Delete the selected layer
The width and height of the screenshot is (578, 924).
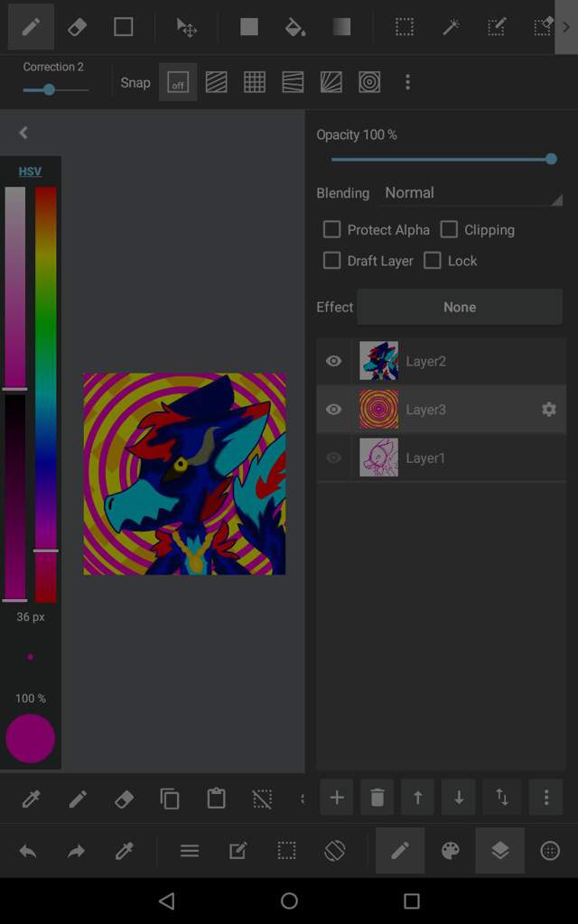378,798
